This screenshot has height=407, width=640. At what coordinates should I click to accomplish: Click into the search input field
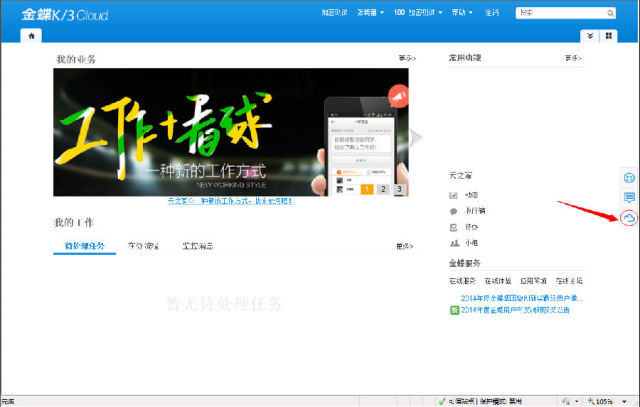point(561,13)
